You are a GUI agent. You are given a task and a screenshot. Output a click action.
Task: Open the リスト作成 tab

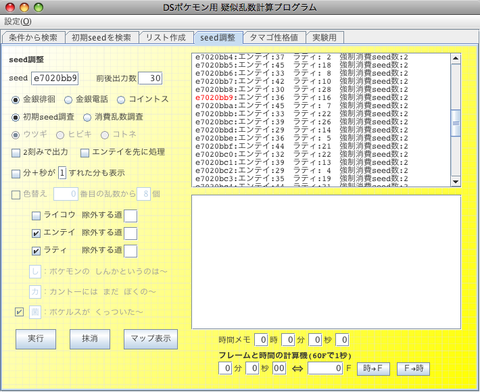pyautogui.click(x=166, y=37)
